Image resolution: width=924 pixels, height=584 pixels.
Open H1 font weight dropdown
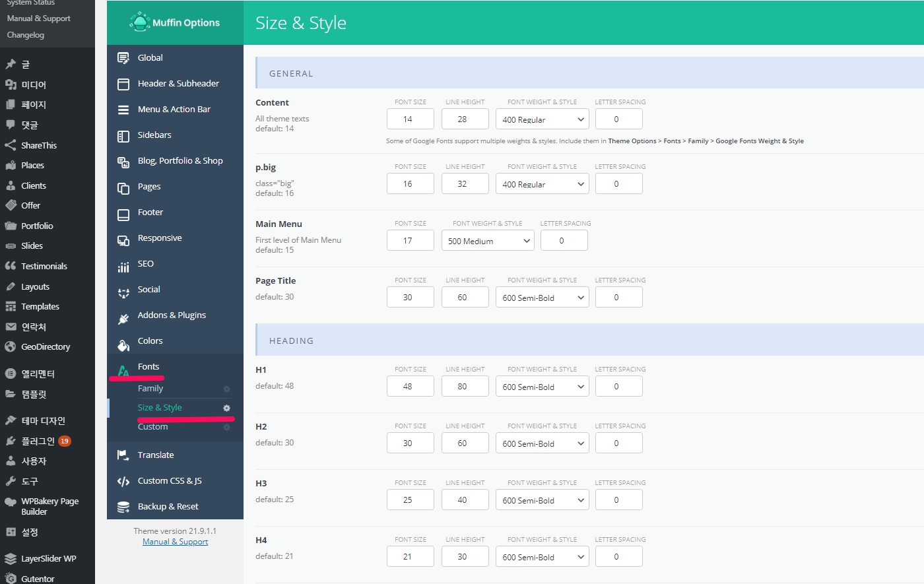click(543, 387)
